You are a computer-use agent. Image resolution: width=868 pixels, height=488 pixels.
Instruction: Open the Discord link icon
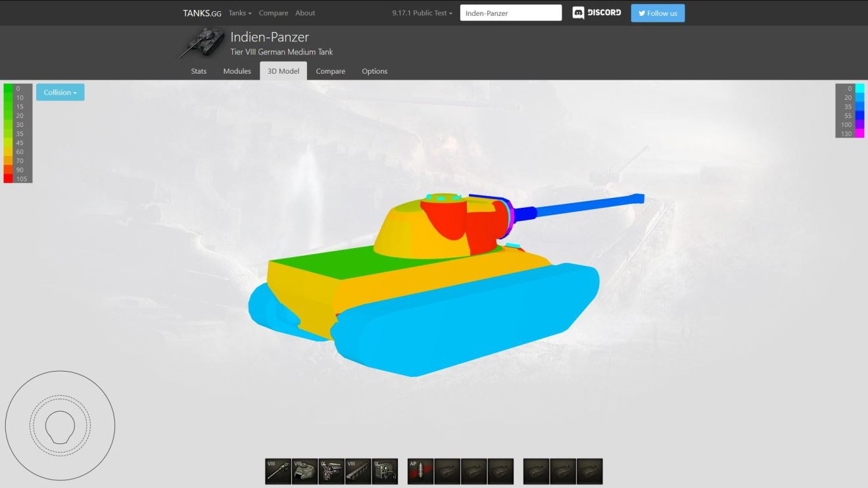point(597,13)
